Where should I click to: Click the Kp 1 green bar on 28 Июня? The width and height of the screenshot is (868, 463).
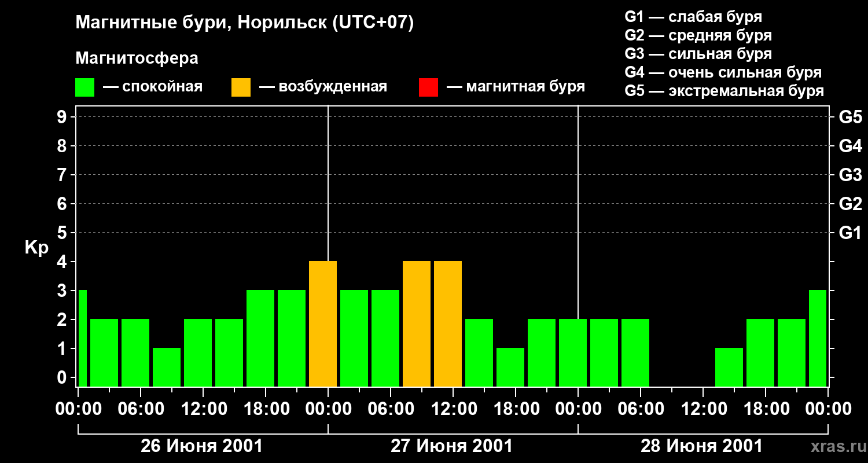click(x=729, y=367)
